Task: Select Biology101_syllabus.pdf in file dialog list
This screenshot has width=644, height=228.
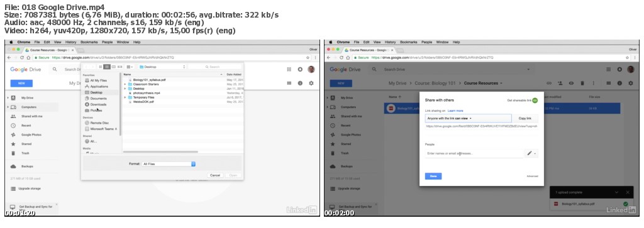Action: coord(150,80)
